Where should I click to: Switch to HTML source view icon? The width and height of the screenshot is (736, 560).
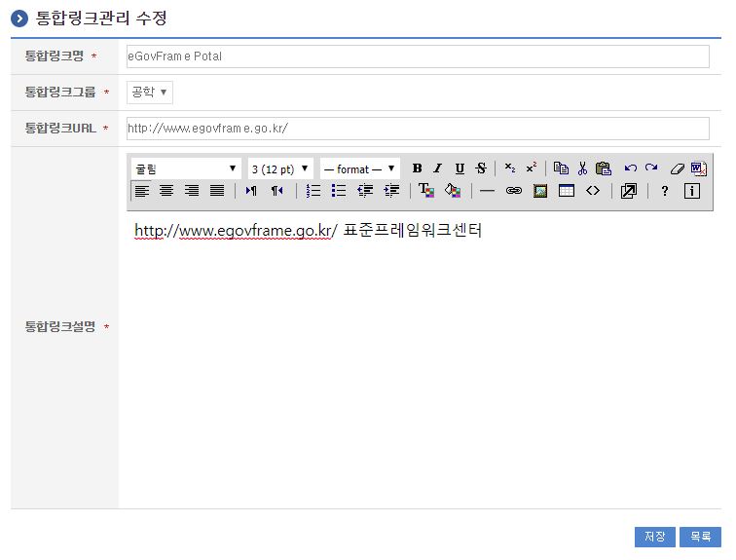click(x=593, y=191)
